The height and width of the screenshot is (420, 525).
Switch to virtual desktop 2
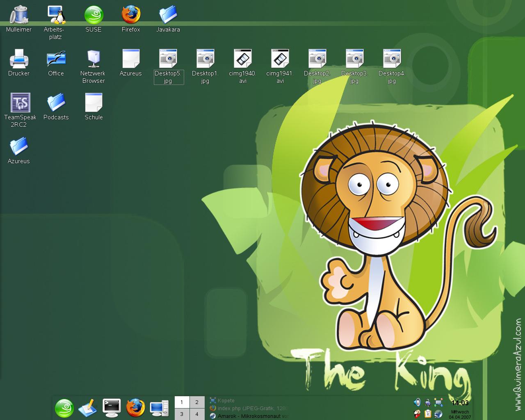pos(197,402)
